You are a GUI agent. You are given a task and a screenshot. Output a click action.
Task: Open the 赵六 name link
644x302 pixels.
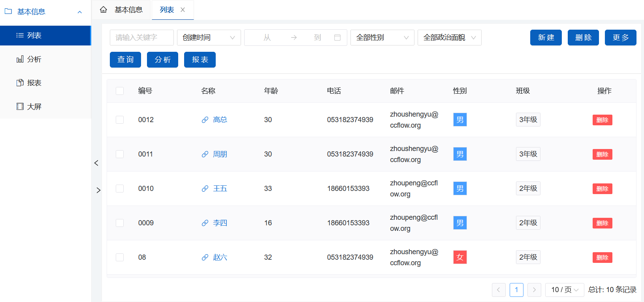tap(220, 257)
